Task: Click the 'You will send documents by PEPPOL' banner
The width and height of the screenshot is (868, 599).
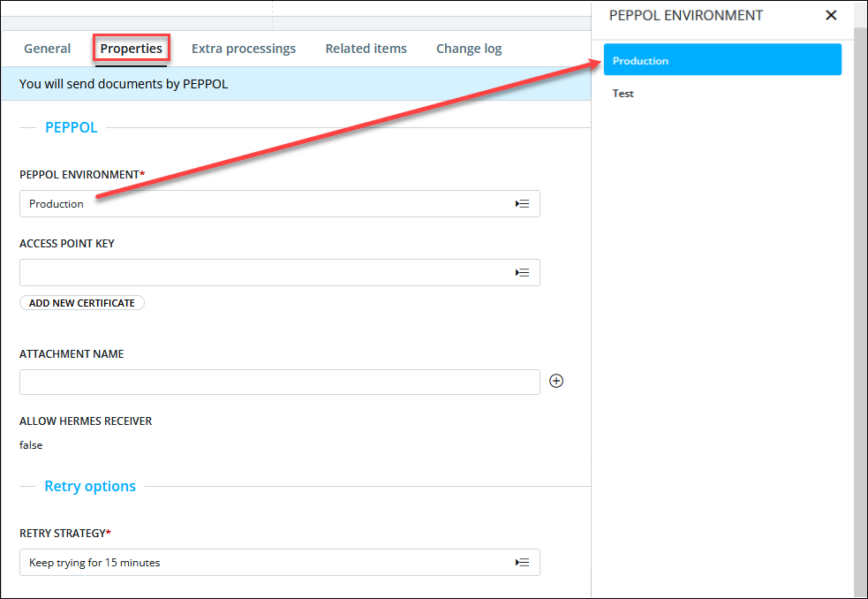Action: pyautogui.click(x=296, y=84)
